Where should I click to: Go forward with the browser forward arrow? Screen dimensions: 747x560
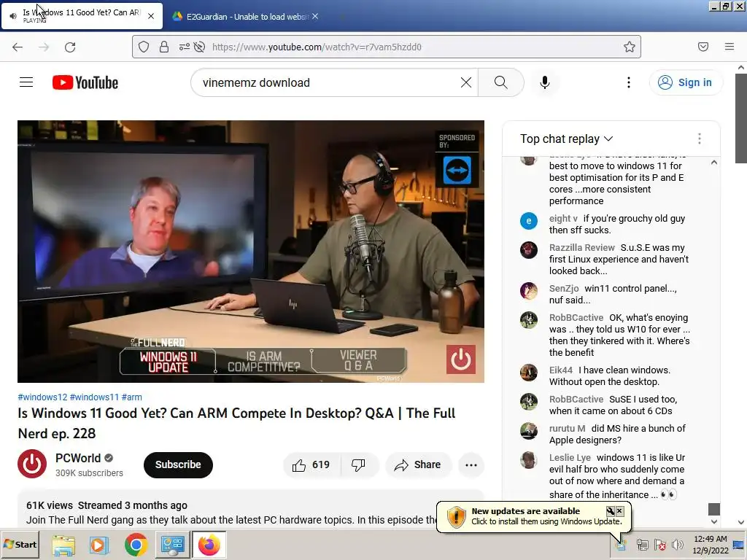pyautogui.click(x=44, y=47)
